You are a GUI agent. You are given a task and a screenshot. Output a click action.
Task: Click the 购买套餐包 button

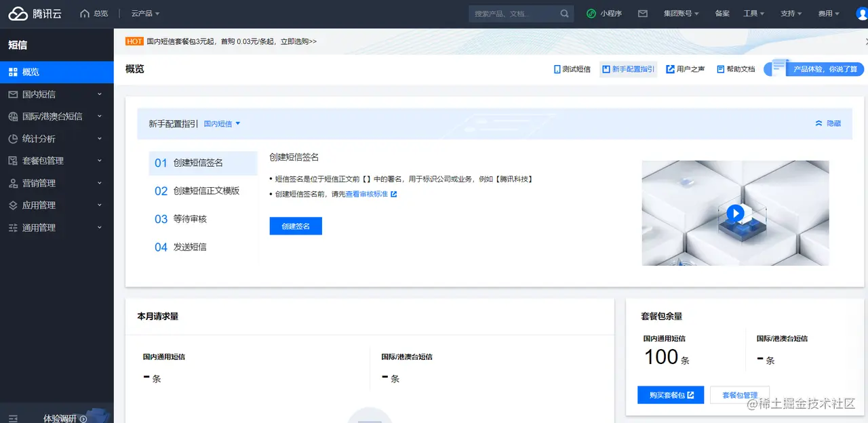671,395
